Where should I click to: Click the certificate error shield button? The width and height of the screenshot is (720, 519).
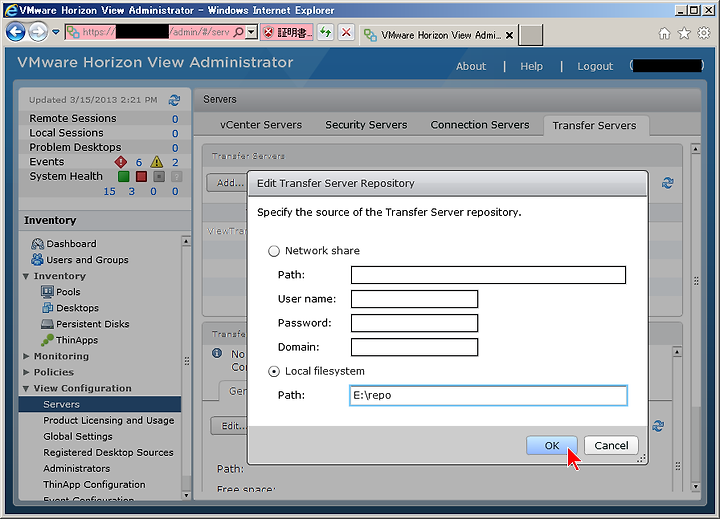(287, 32)
